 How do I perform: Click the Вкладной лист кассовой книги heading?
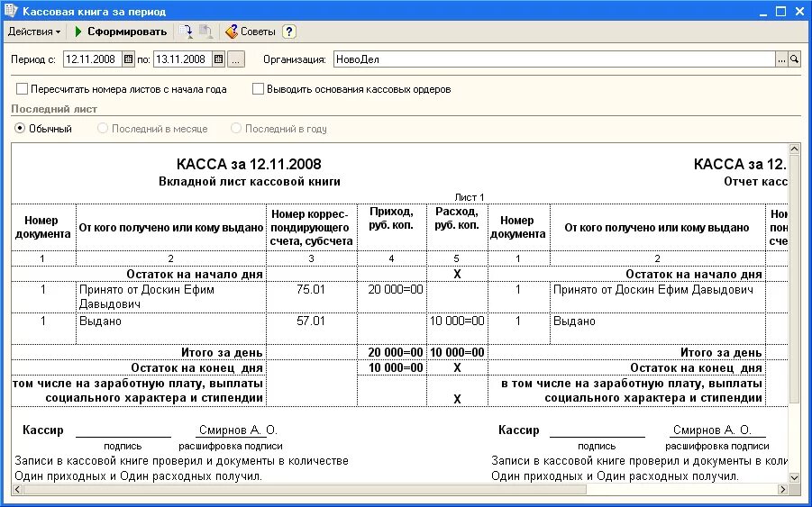(250, 182)
